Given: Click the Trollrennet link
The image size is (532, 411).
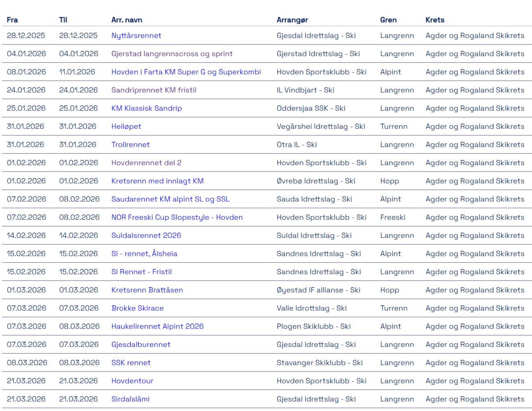Looking at the screenshot, I should pyautogui.click(x=130, y=145).
